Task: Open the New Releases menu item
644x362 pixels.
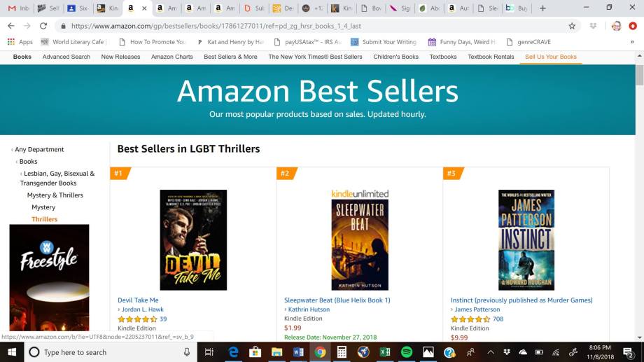Action: coord(120,57)
